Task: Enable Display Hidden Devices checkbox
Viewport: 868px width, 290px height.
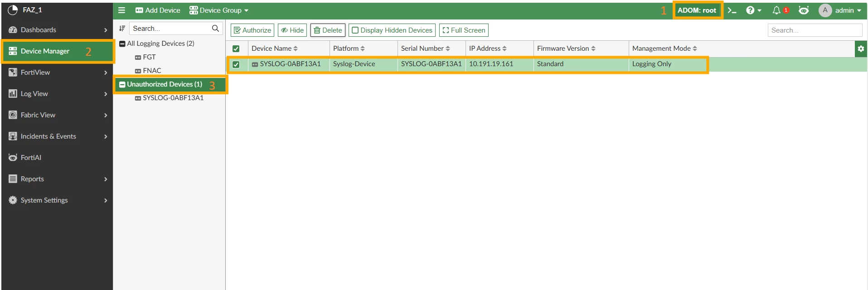Action: (x=355, y=30)
